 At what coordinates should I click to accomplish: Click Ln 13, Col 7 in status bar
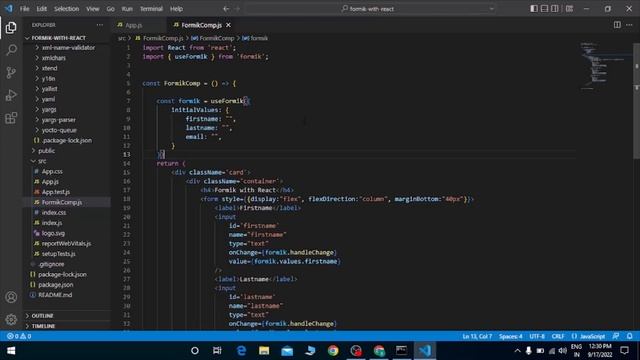click(477, 336)
